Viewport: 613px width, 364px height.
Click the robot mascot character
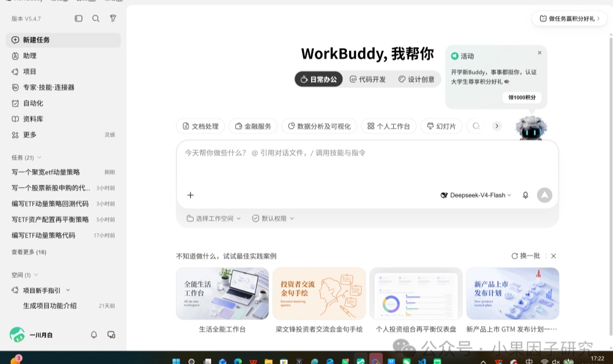(531, 128)
